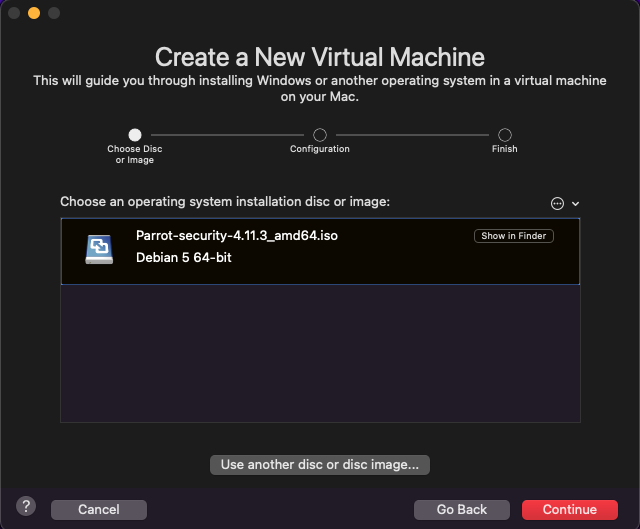Click the virtual disk image icon
The width and height of the screenshot is (640, 529).
(x=99, y=249)
